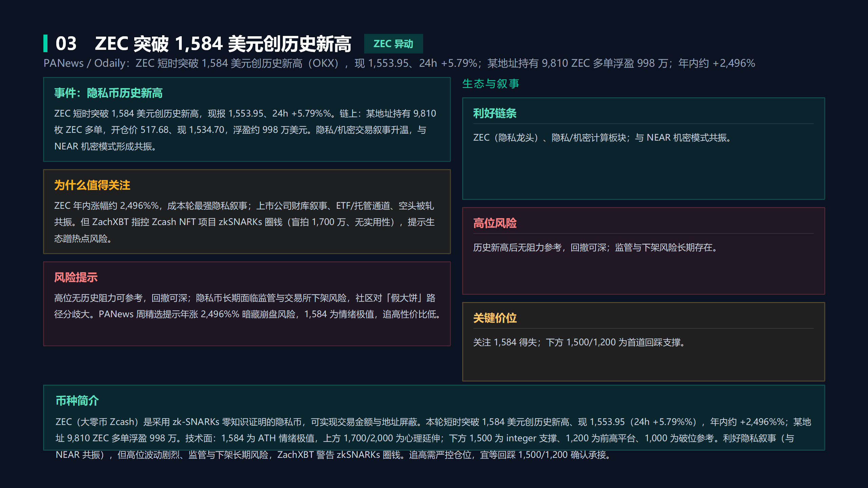Click the 风险提示 red heading
868x488 pixels.
[76, 277]
